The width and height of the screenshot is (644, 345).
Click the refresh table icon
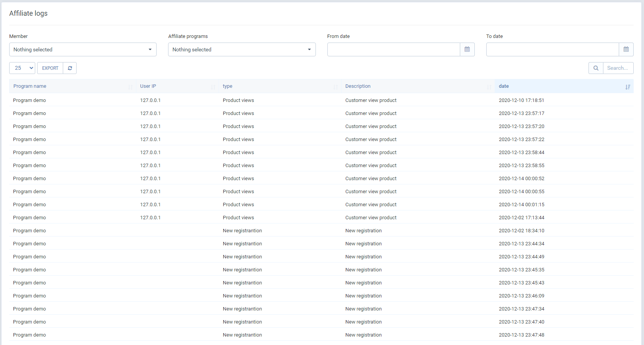point(70,68)
